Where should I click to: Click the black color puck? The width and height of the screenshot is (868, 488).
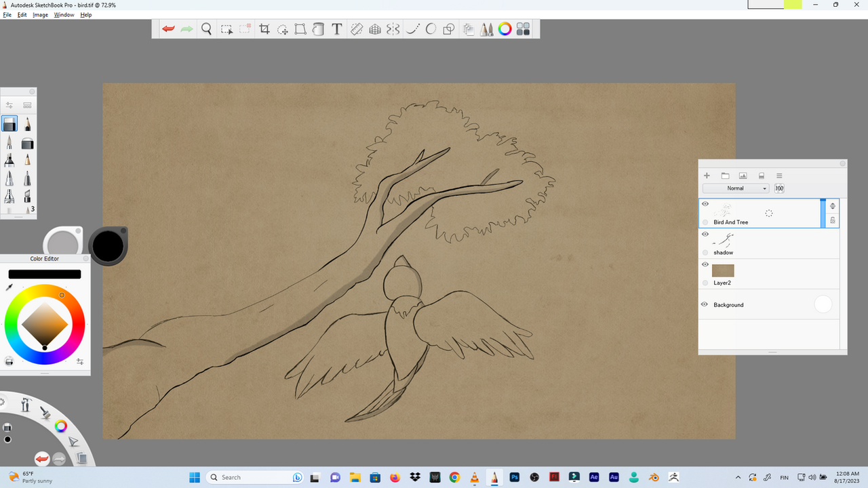coord(107,246)
